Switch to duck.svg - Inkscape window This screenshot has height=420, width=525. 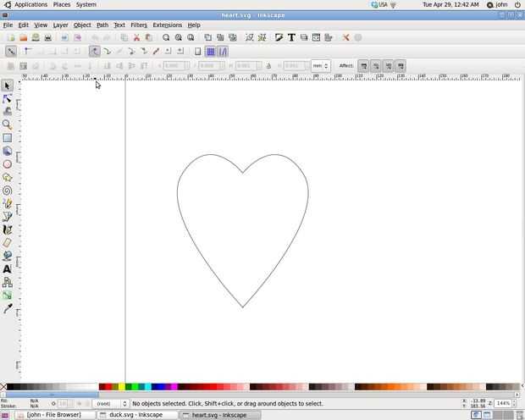tap(135, 415)
